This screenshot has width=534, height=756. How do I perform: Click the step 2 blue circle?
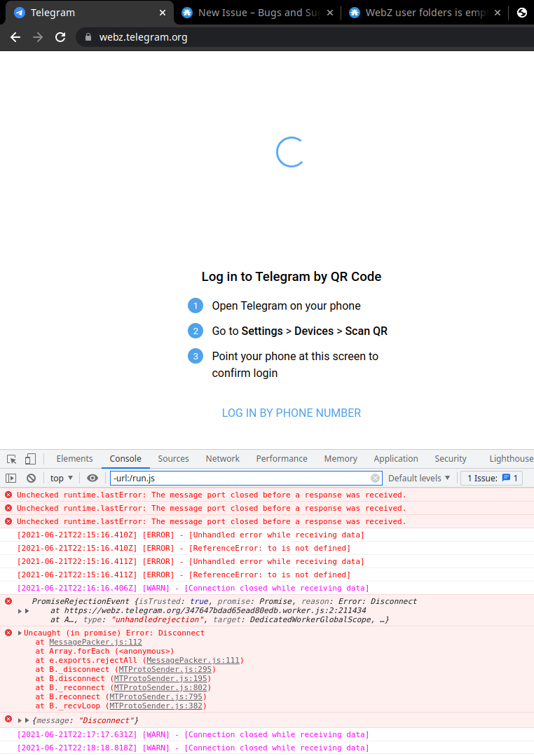[x=196, y=331]
